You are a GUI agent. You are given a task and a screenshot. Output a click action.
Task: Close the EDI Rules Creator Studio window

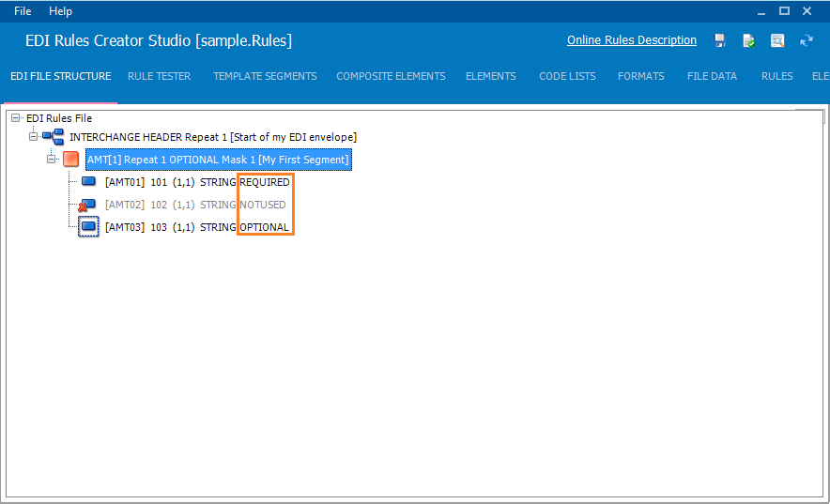pyautogui.click(x=807, y=11)
